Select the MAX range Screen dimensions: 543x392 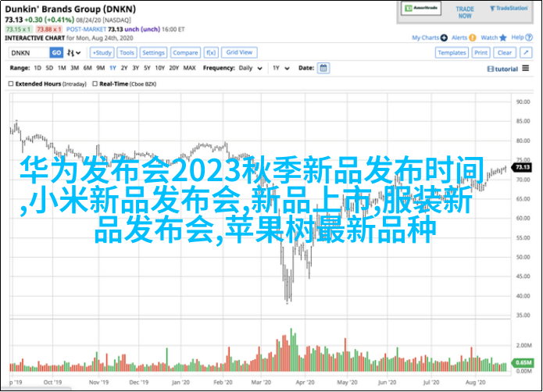[189, 68]
